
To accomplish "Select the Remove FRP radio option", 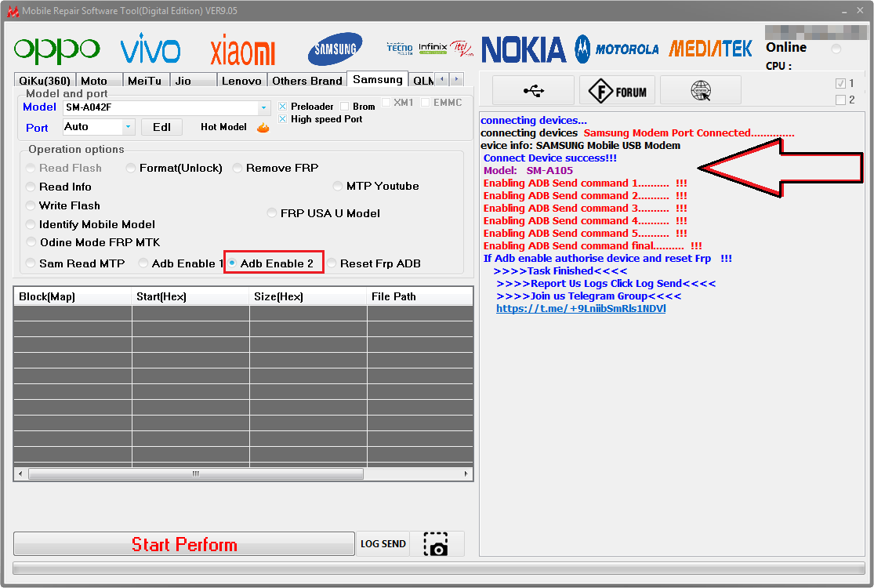I will [x=238, y=168].
